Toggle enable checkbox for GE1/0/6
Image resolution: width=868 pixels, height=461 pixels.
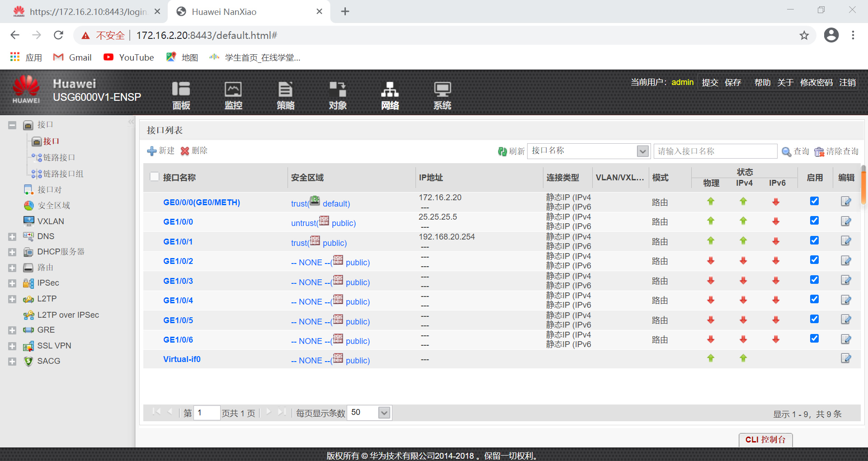[x=814, y=339]
